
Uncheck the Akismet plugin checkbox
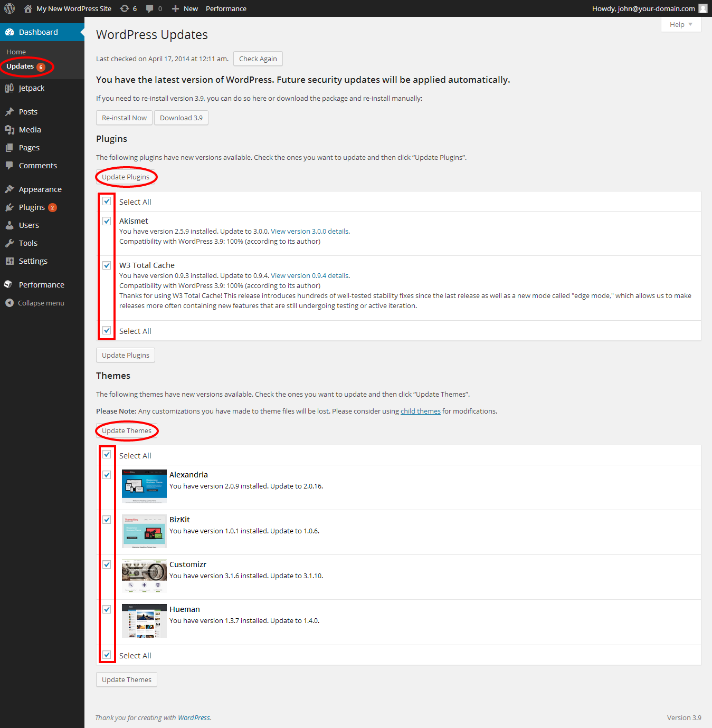(x=107, y=221)
